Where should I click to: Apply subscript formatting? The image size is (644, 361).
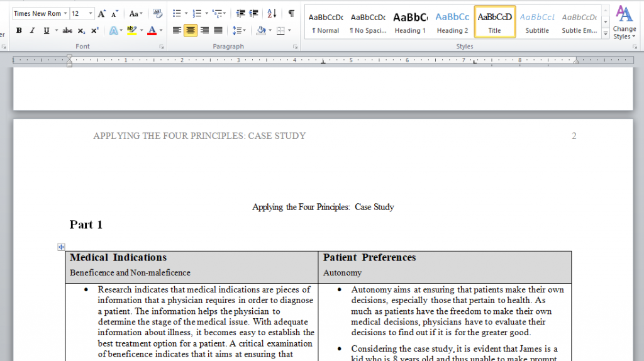pyautogui.click(x=82, y=30)
